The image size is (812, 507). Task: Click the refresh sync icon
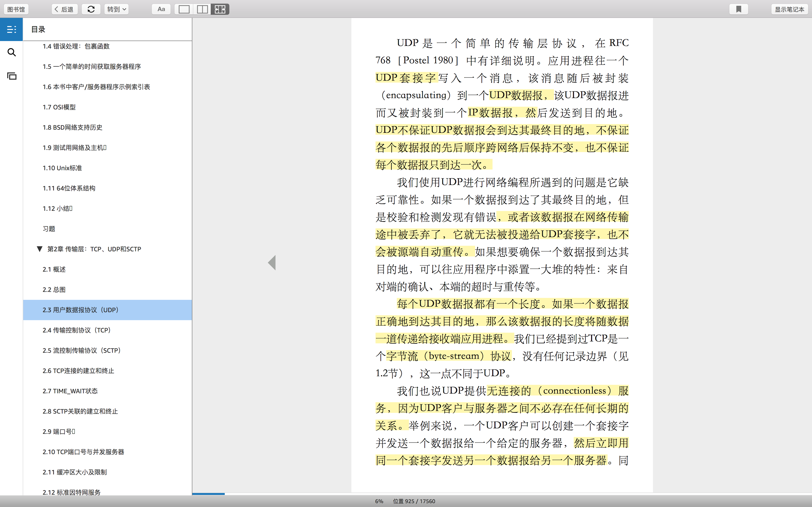coord(91,9)
